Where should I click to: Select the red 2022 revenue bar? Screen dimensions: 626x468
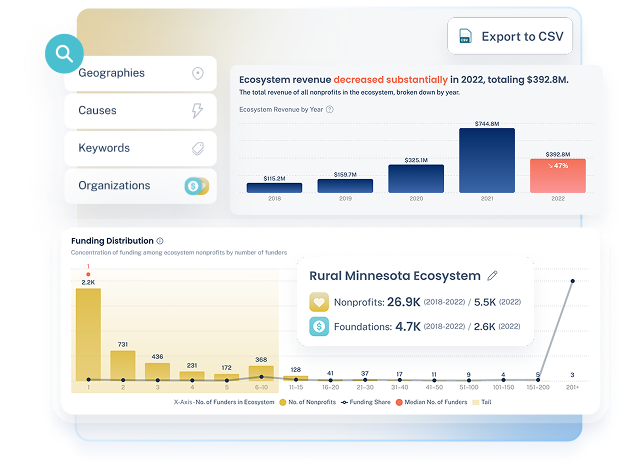click(x=557, y=176)
